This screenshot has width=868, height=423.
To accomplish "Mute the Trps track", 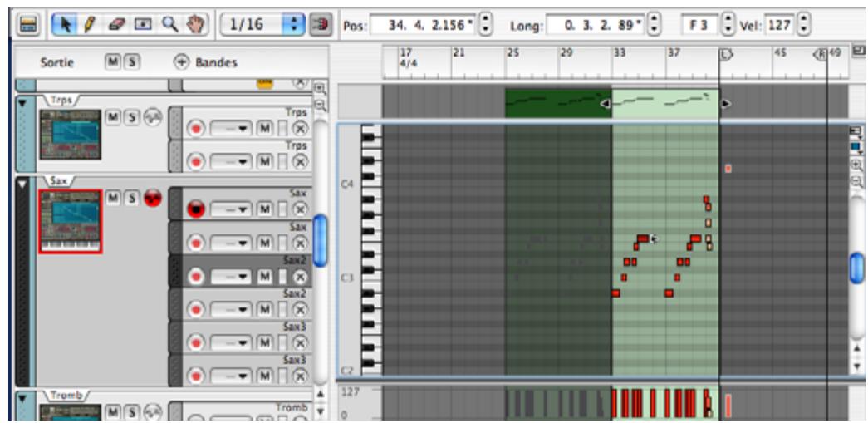I will [x=112, y=116].
